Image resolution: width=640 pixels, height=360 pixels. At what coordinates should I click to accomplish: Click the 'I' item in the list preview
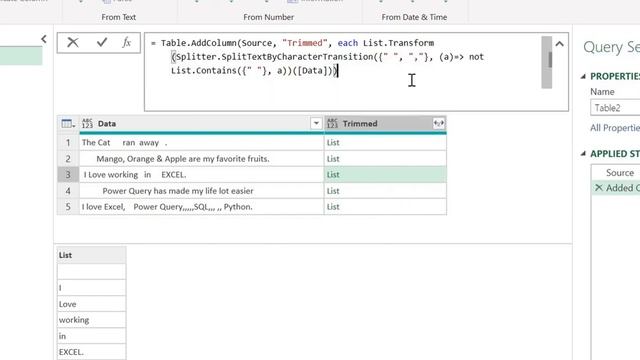coord(91,288)
